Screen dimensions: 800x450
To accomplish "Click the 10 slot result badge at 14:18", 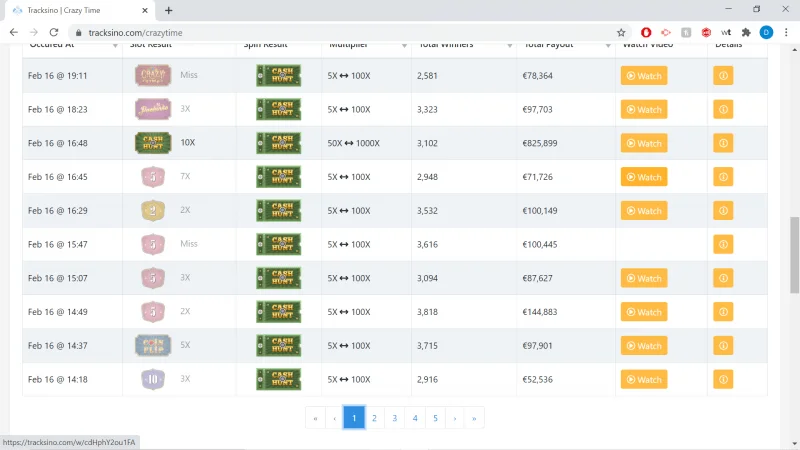I will [x=153, y=379].
